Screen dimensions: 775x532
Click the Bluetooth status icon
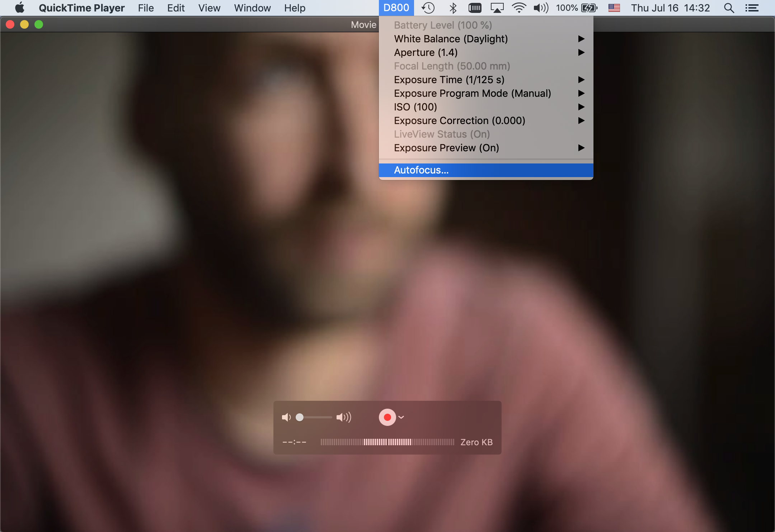453,8
